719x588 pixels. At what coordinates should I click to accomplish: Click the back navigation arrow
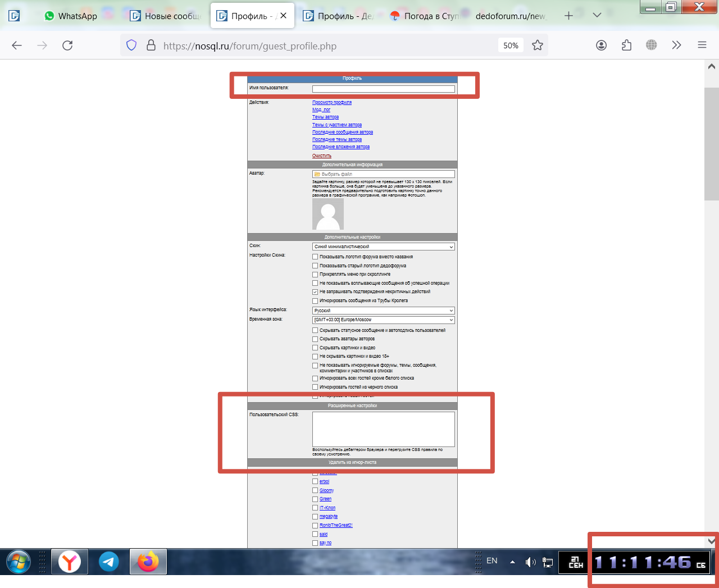click(x=17, y=45)
